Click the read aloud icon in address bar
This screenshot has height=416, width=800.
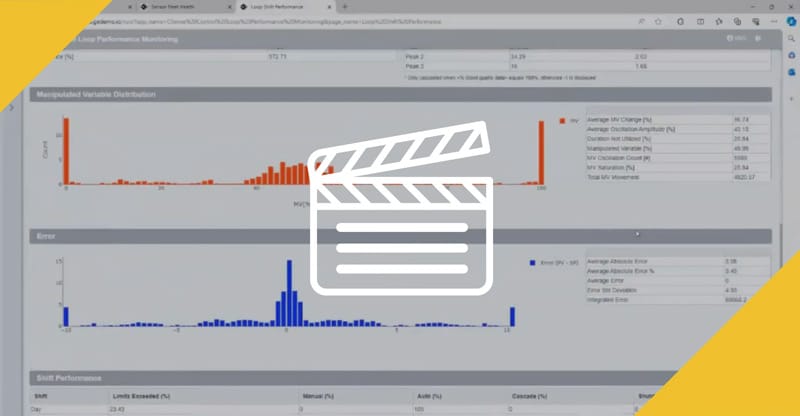pyautogui.click(x=641, y=21)
